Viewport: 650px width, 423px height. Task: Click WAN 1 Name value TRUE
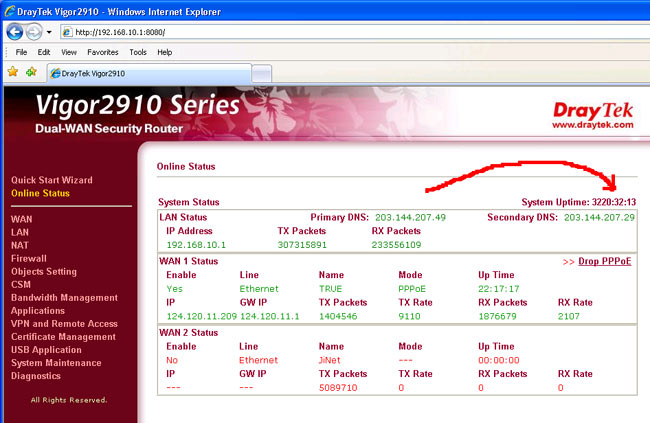[330, 289]
